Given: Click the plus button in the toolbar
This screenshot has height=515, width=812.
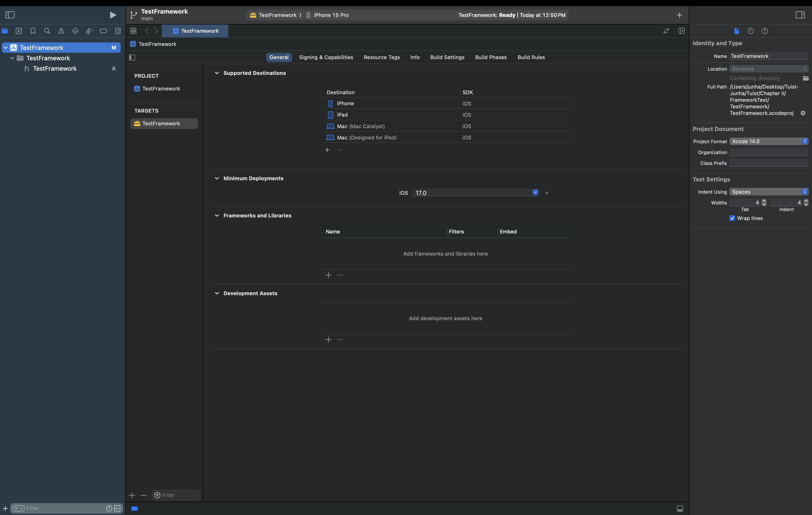Looking at the screenshot, I should coord(679,15).
